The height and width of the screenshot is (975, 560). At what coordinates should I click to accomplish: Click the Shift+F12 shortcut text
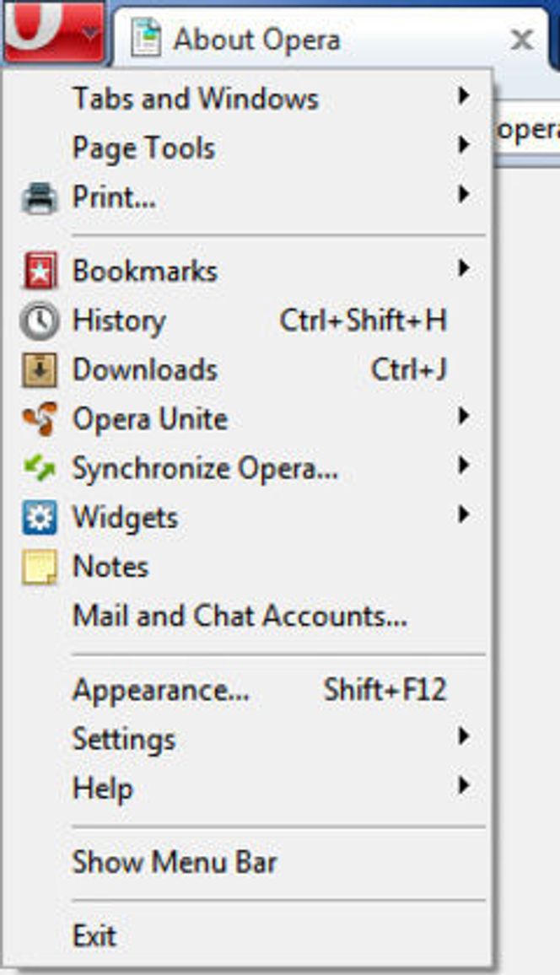[385, 690]
